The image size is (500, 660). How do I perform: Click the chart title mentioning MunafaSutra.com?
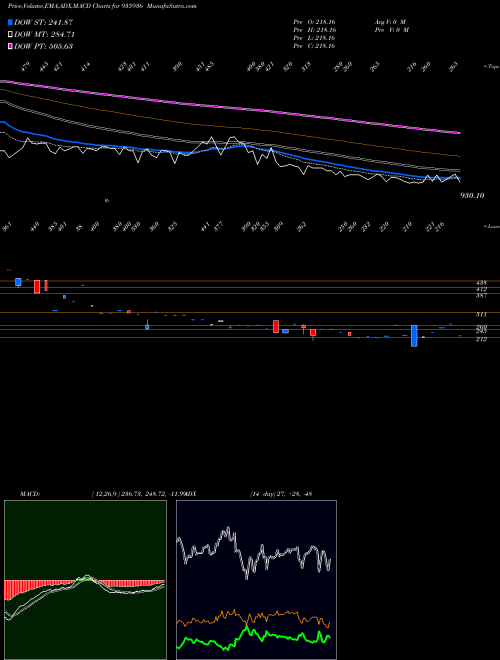[x=102, y=6]
